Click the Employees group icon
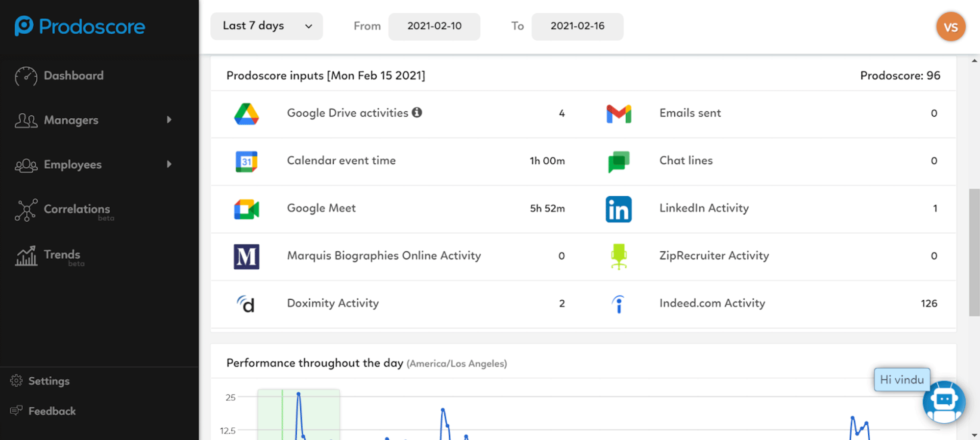 click(x=26, y=165)
